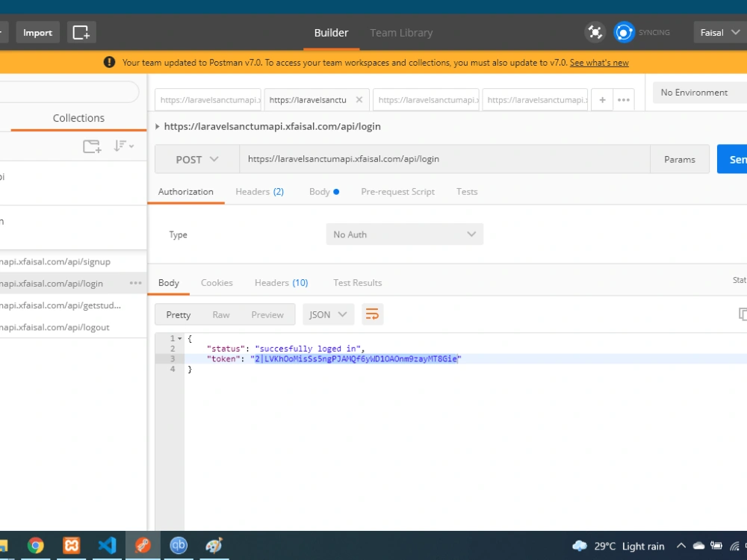Click the Import button
The height and width of the screenshot is (560, 747).
(37, 32)
